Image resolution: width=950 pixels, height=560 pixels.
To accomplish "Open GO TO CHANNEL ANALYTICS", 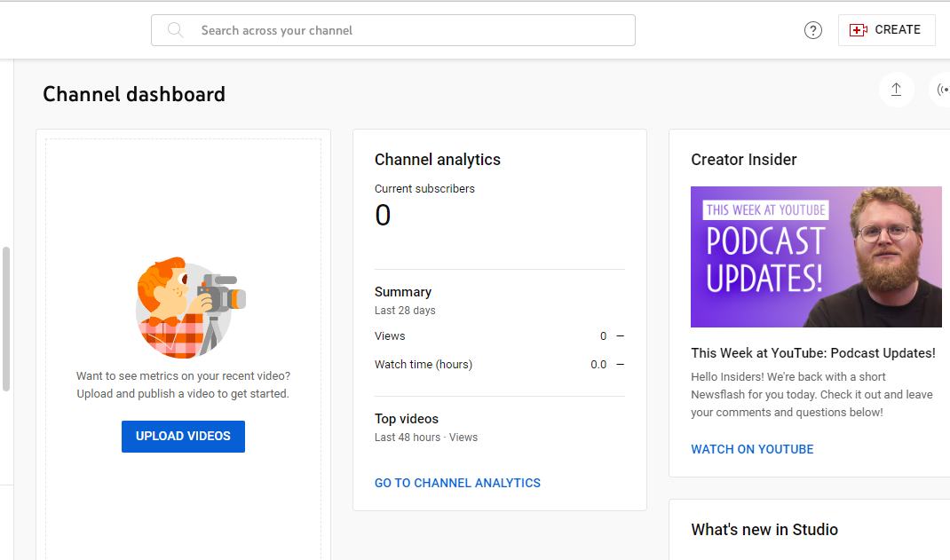I will [457, 483].
